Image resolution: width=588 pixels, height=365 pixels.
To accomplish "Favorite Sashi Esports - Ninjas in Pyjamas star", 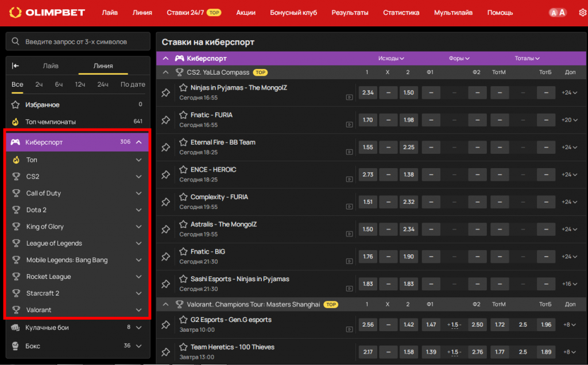I will tap(183, 279).
